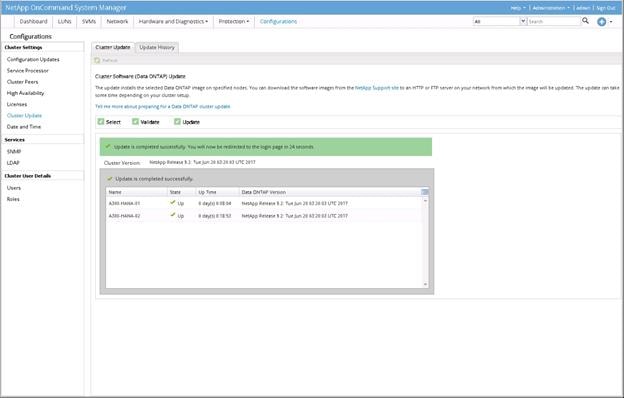Image resolution: width=624 pixels, height=398 pixels.
Task: Open Configuration Updates in the sidebar
Action: tap(33, 59)
